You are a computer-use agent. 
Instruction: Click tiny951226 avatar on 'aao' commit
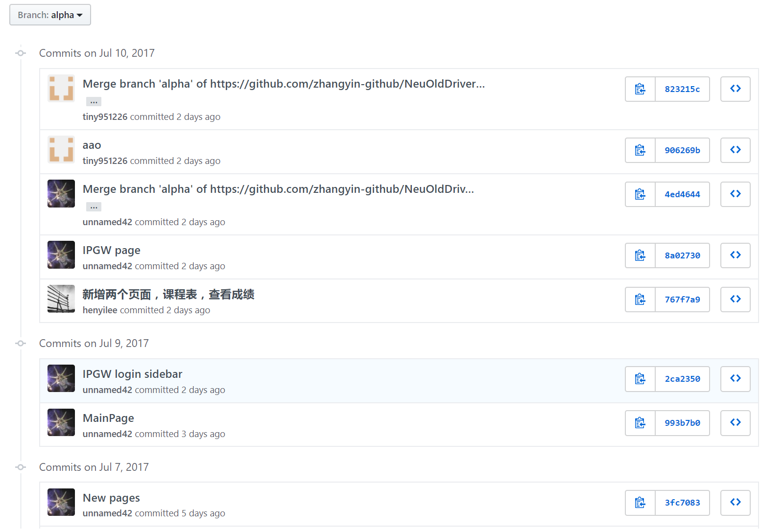pos(61,150)
